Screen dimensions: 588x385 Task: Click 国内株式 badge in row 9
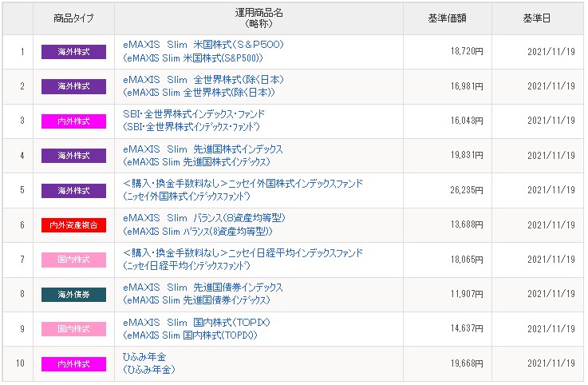pos(73,329)
